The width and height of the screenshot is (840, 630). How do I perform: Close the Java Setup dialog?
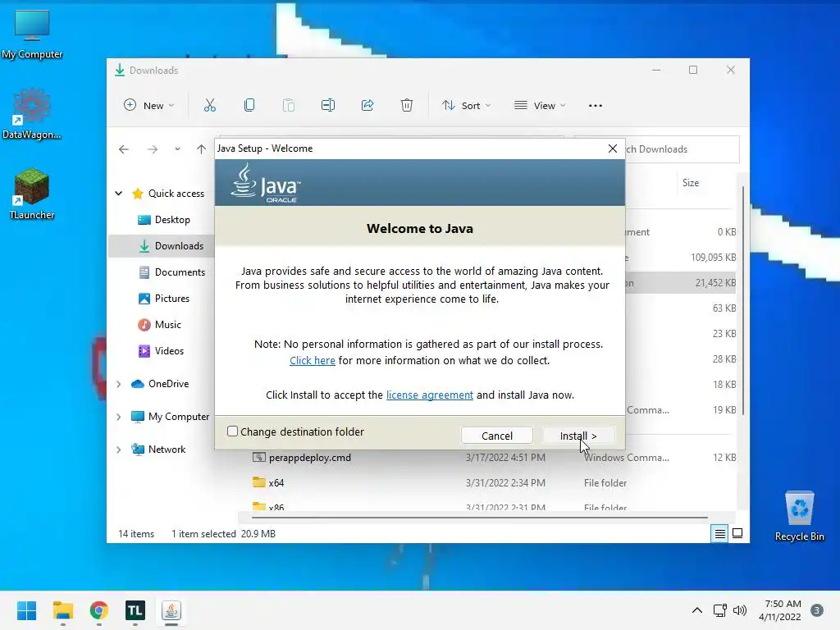tap(612, 148)
